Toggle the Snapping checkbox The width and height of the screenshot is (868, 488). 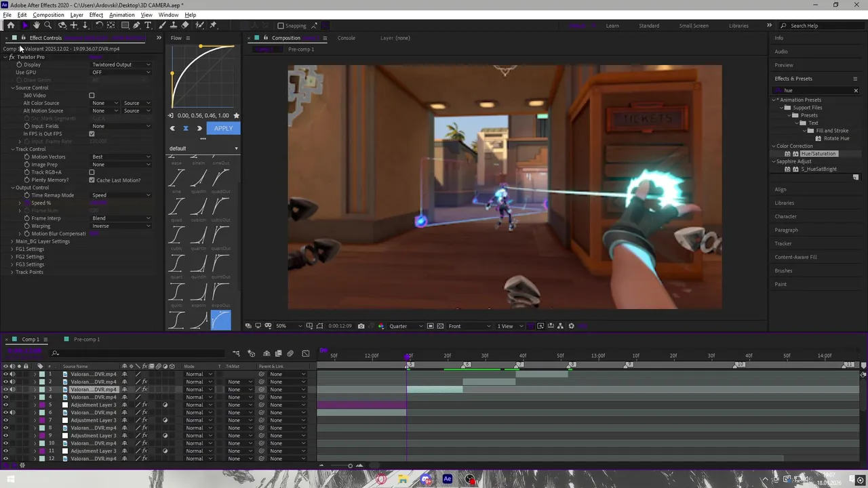[x=281, y=26]
